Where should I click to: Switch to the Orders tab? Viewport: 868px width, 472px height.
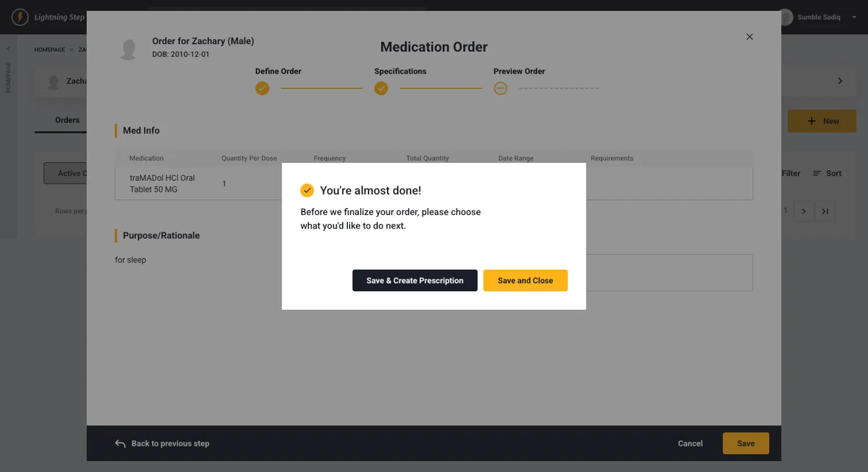[x=67, y=120]
